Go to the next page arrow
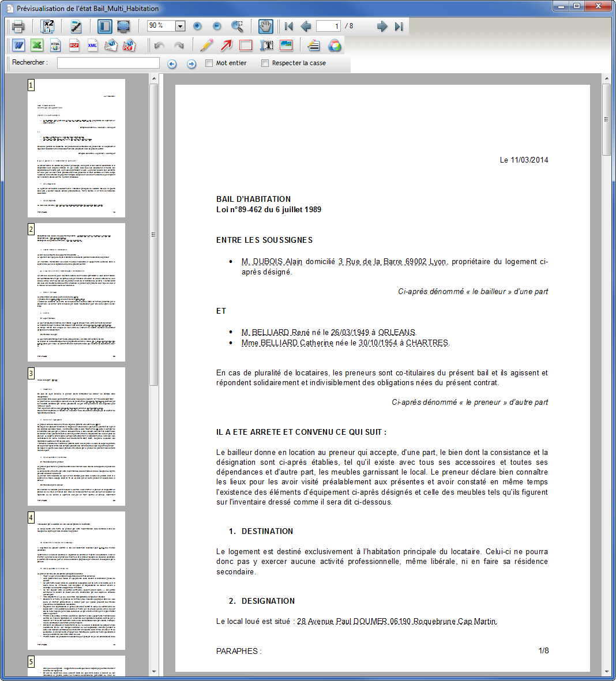The image size is (616, 681). tap(381, 27)
